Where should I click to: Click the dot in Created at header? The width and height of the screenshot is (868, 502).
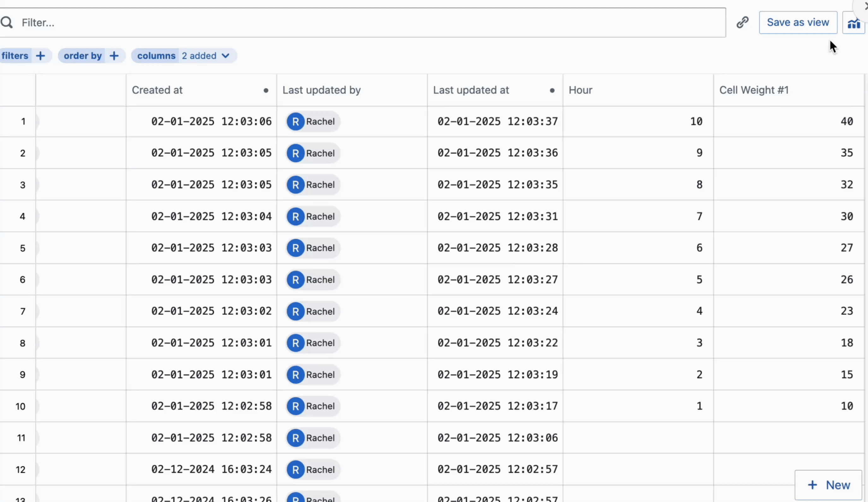pyautogui.click(x=265, y=91)
